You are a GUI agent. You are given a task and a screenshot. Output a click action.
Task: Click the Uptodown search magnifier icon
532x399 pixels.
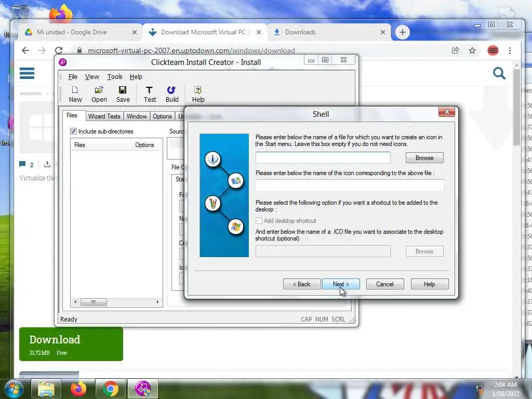pyautogui.click(x=499, y=73)
